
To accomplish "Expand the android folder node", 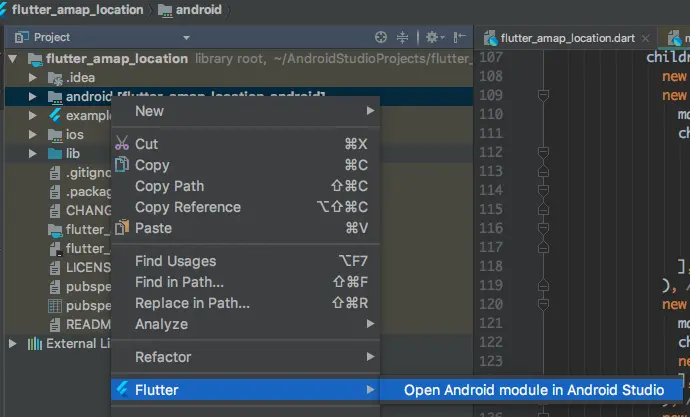I will click(32, 97).
